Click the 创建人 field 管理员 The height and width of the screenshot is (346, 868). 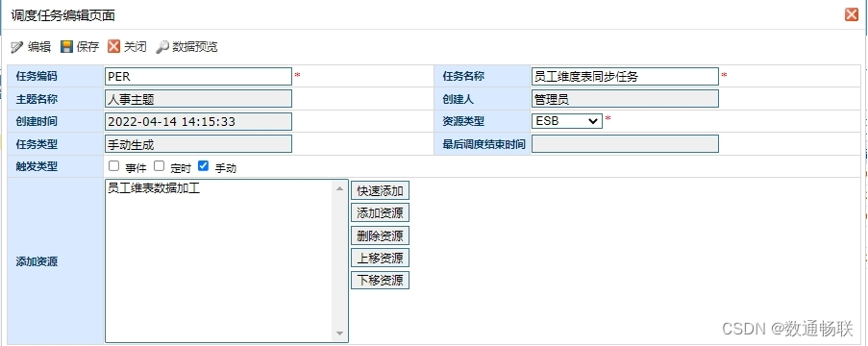coord(625,99)
